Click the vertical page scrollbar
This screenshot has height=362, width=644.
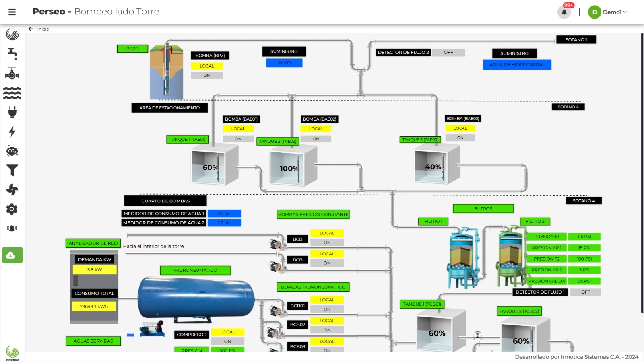pyautogui.click(x=642, y=173)
